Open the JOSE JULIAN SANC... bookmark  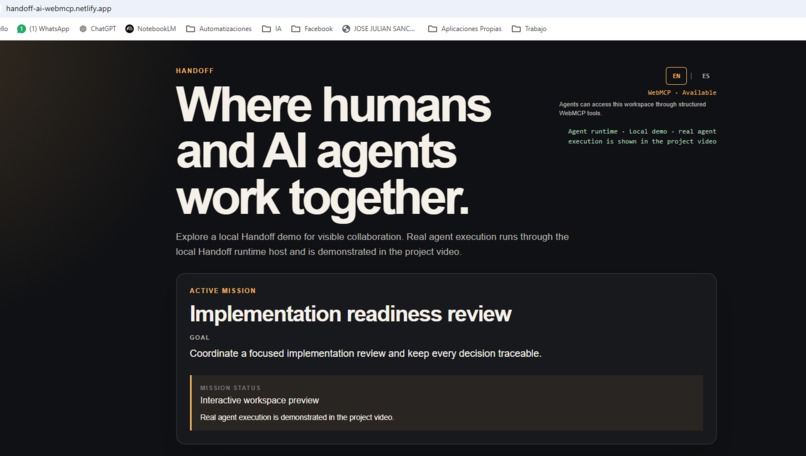378,29
